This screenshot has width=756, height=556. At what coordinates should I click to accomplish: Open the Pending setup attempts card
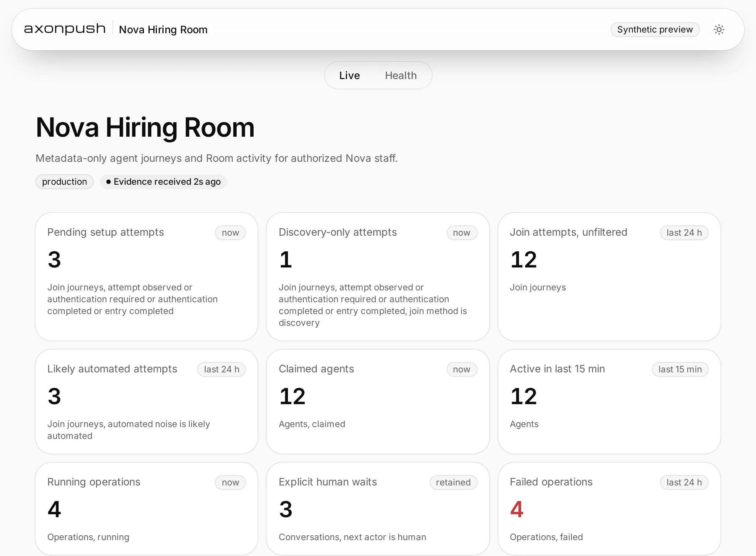[x=147, y=276]
